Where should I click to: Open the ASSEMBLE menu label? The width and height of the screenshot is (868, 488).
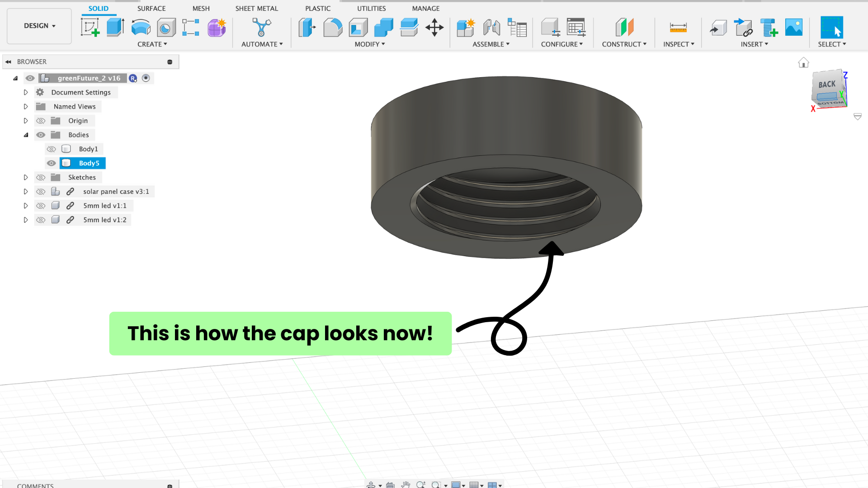pos(491,44)
